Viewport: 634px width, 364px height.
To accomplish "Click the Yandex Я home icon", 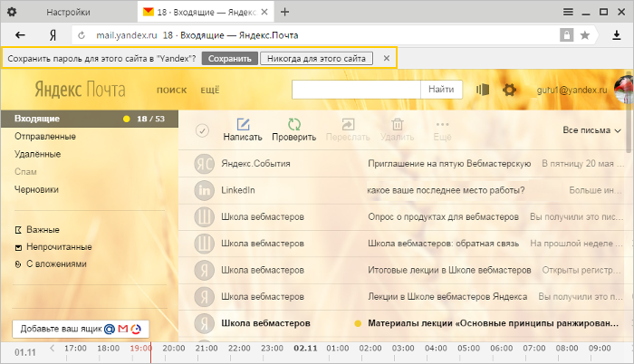I will [53, 35].
